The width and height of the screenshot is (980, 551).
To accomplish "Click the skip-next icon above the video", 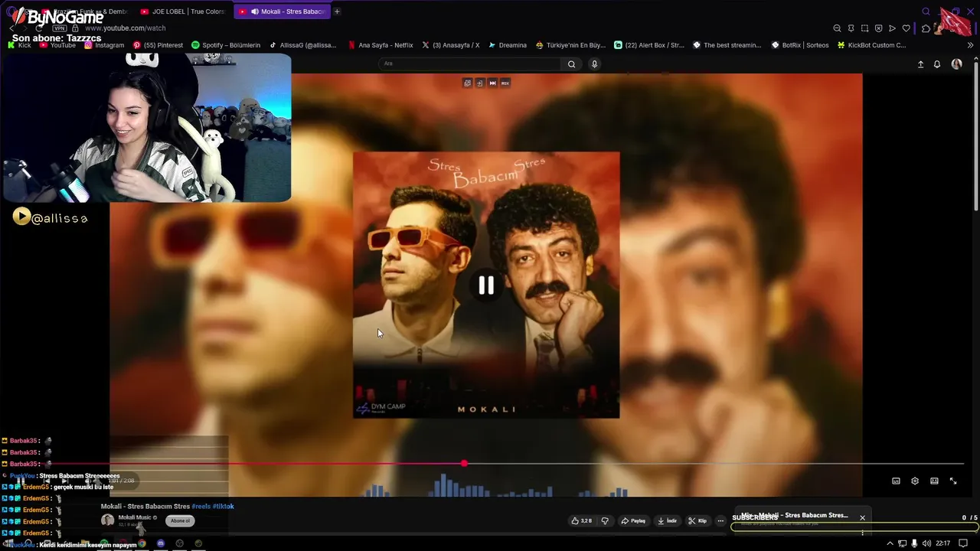I will coord(492,83).
